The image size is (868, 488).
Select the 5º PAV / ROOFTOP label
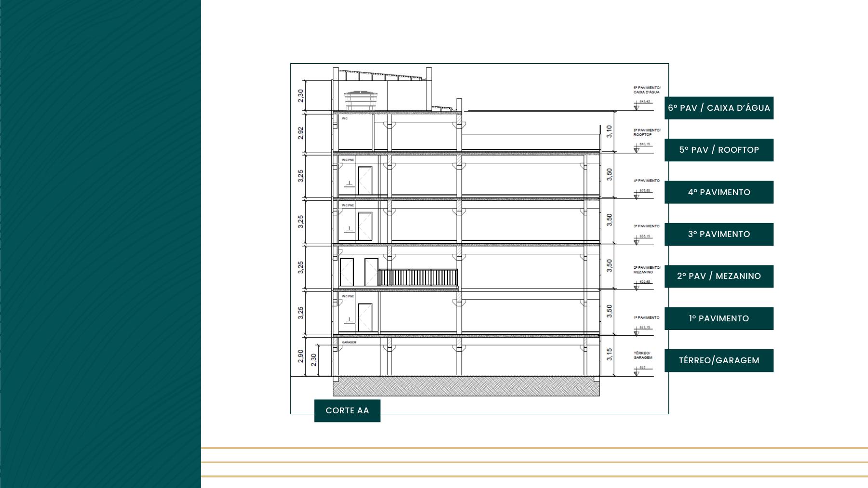(x=719, y=150)
